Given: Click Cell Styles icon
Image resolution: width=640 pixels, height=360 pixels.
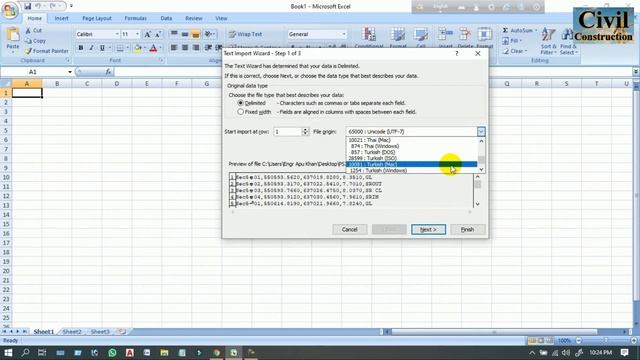Looking at the screenshot, I should 421,34.
